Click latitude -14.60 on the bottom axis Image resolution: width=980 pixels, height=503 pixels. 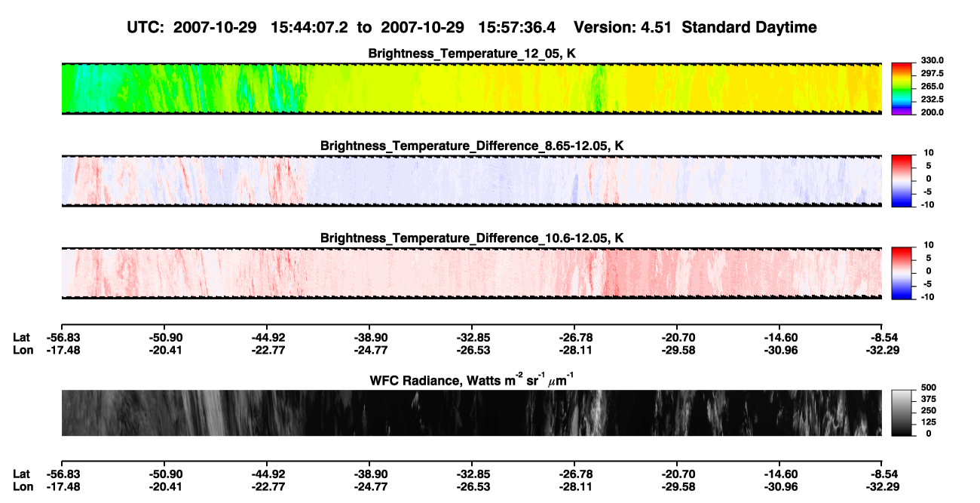pyautogui.click(x=779, y=474)
